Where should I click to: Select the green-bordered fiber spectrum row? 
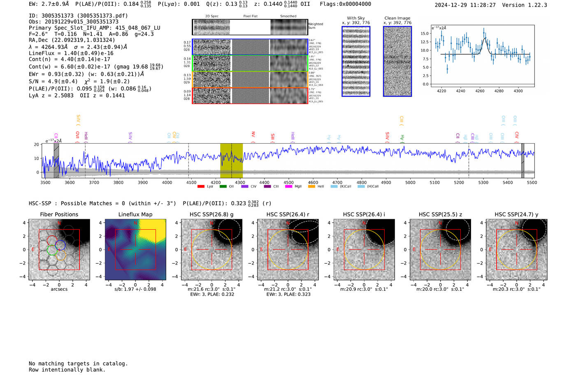[x=250, y=63]
